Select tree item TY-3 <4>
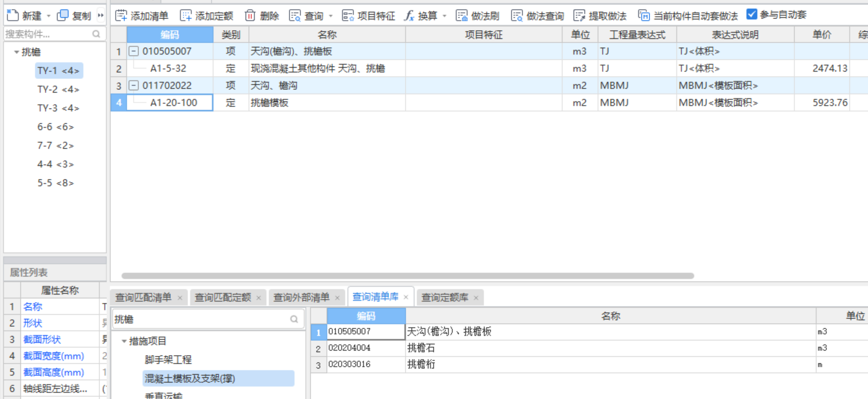 (58, 108)
